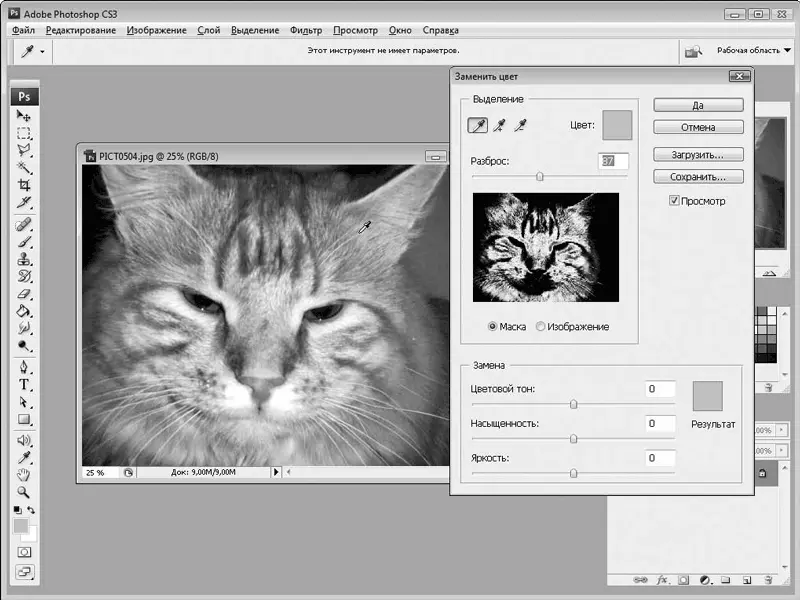Open the Фильтр menu

(x=306, y=30)
